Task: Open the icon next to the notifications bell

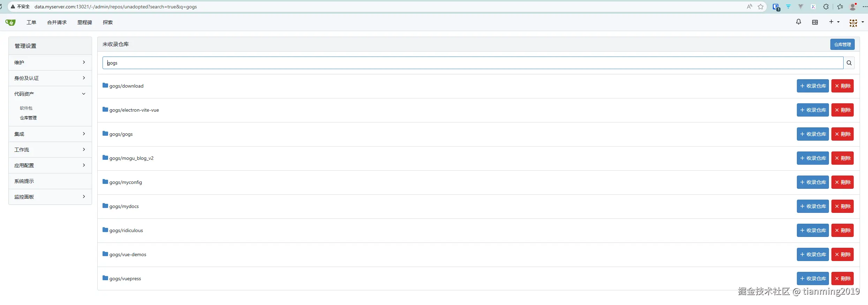Action: coord(815,22)
